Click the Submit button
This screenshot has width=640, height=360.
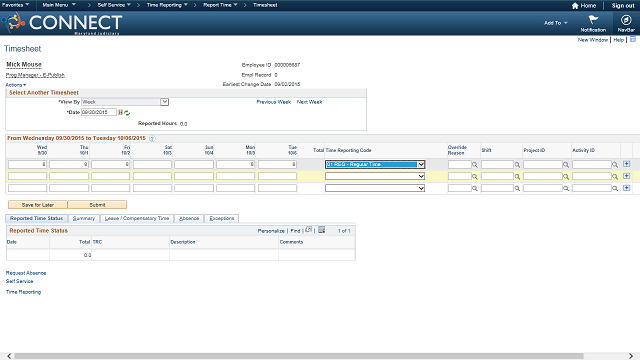click(97, 205)
